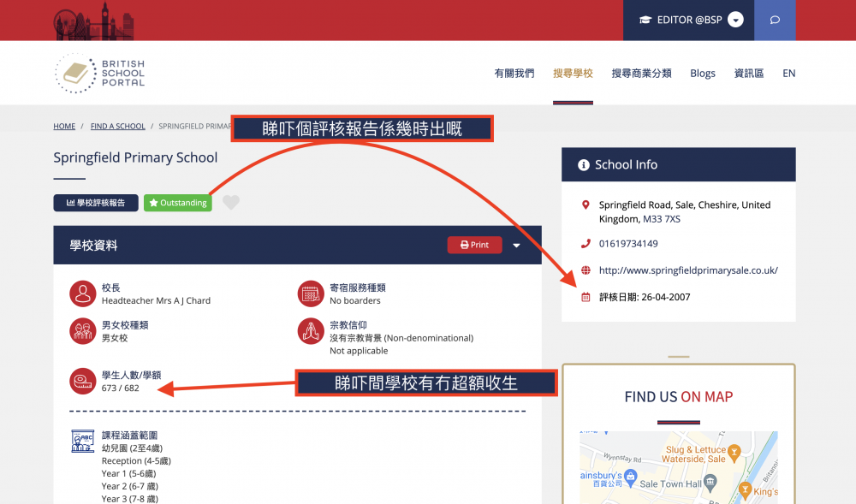Click the 幼兒園 (2至4歲) curriculum entry

click(132, 448)
